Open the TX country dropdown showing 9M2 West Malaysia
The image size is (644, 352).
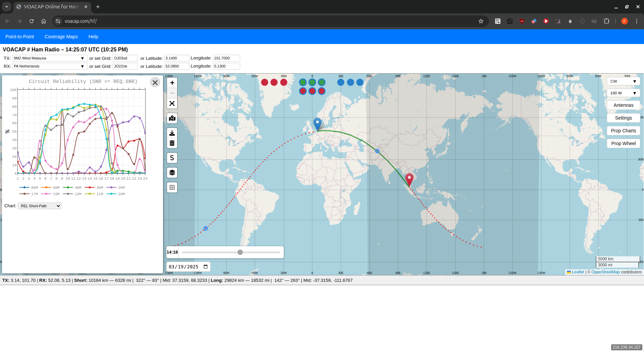49,58
